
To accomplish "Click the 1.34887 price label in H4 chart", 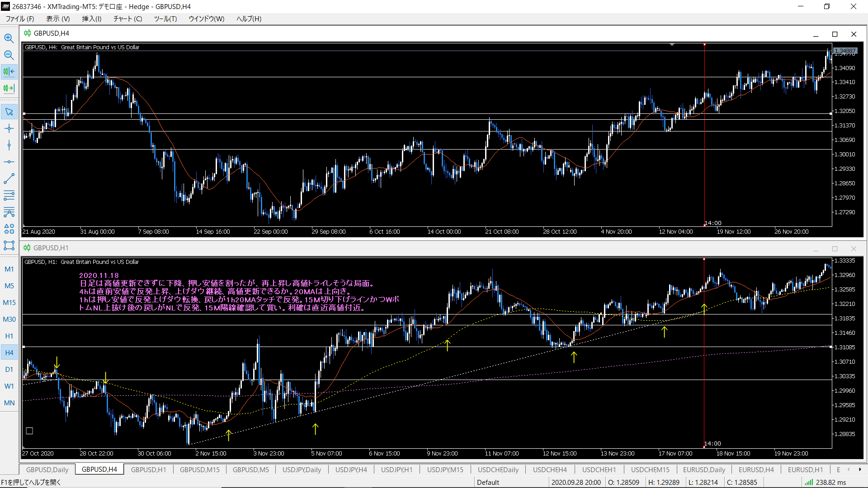I will [845, 51].
